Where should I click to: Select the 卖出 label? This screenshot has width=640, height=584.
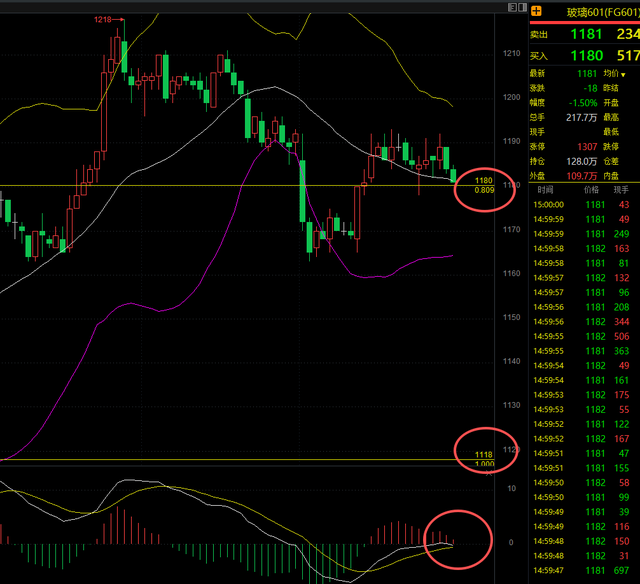[539, 35]
